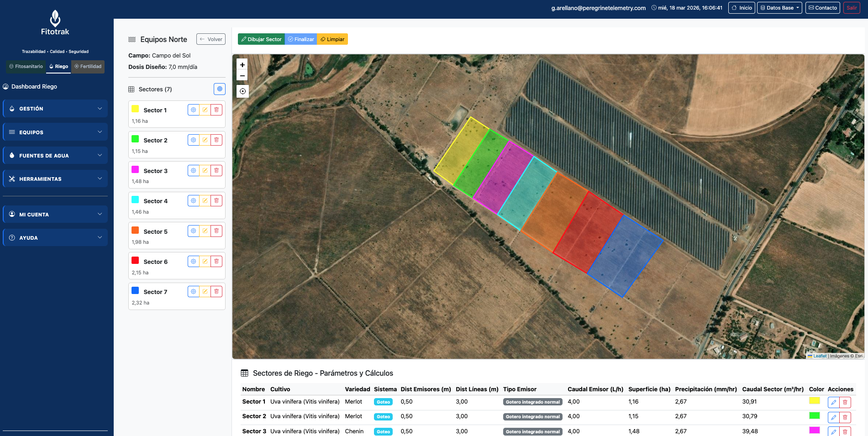Click the yellow edit icon for Sector 3
The image size is (868, 436).
click(205, 171)
